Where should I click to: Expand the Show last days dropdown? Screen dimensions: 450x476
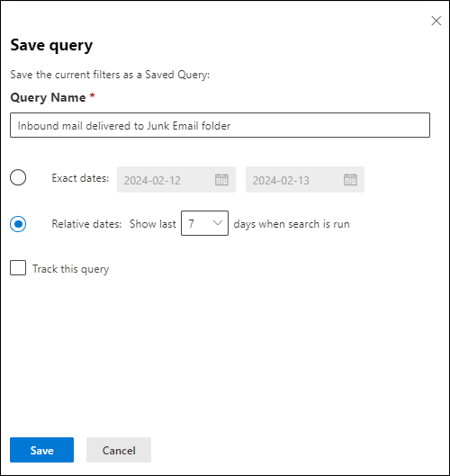click(204, 223)
